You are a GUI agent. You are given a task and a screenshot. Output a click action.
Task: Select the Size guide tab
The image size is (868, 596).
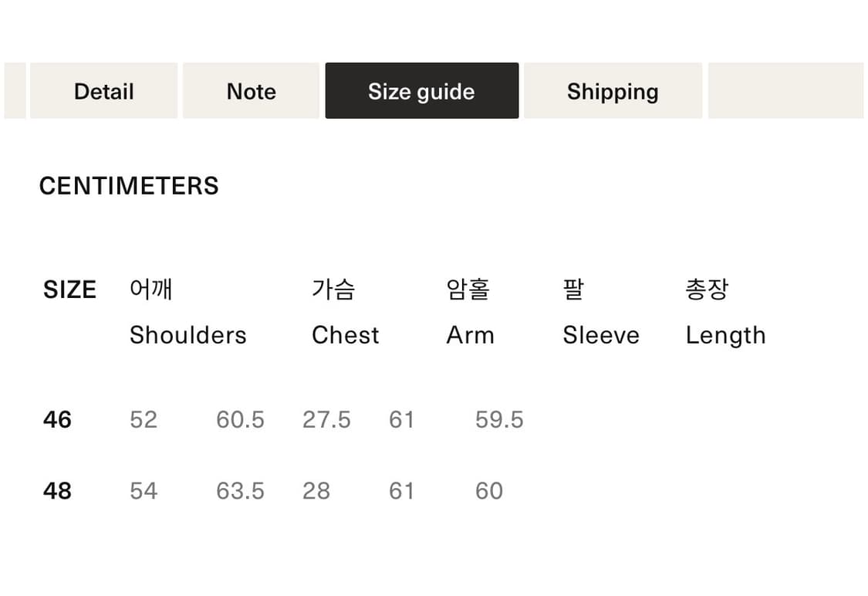click(421, 90)
